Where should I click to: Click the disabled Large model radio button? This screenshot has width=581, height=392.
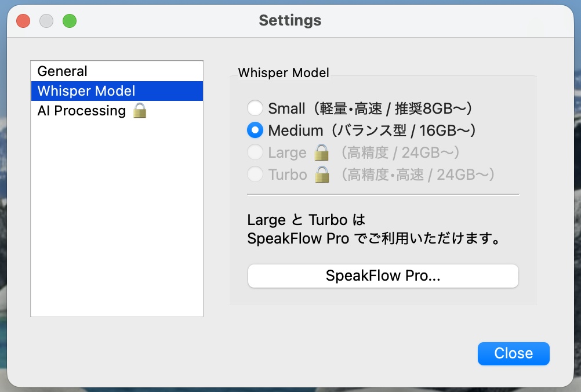pyautogui.click(x=255, y=153)
